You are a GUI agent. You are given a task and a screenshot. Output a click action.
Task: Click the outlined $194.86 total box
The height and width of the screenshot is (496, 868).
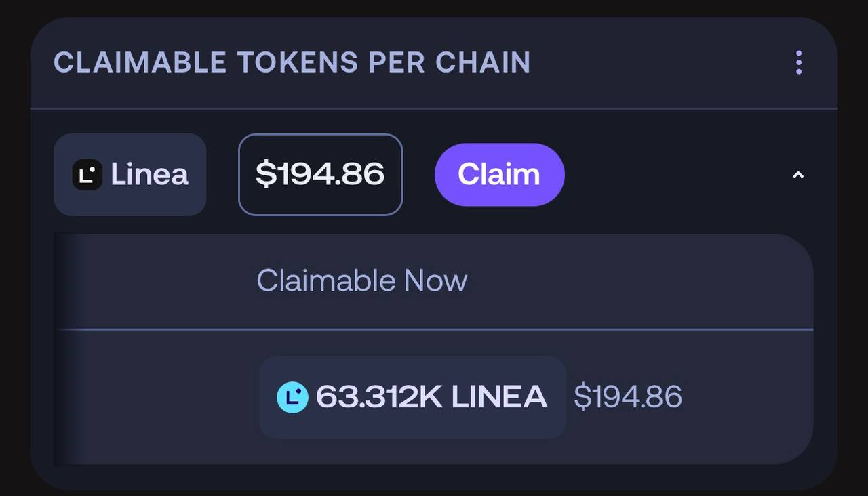point(320,175)
